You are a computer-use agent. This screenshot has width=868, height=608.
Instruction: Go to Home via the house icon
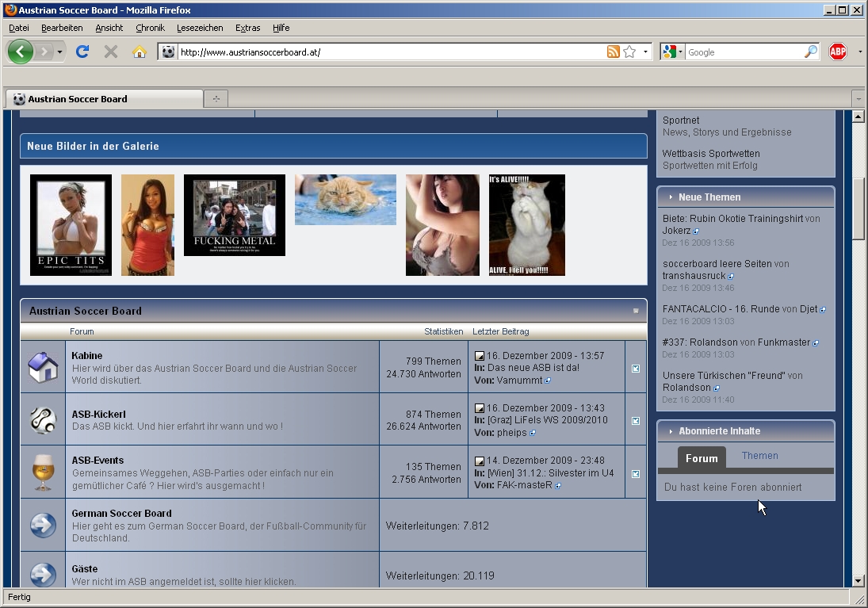139,52
